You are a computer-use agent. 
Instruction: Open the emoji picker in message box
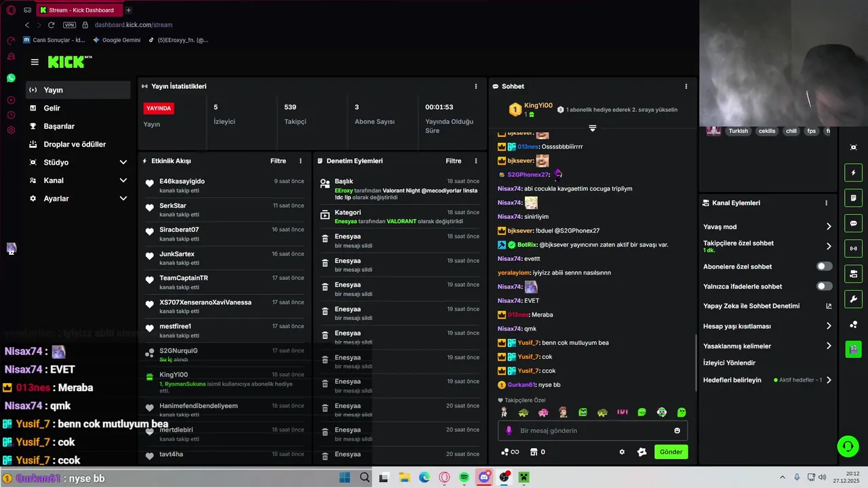tap(677, 430)
